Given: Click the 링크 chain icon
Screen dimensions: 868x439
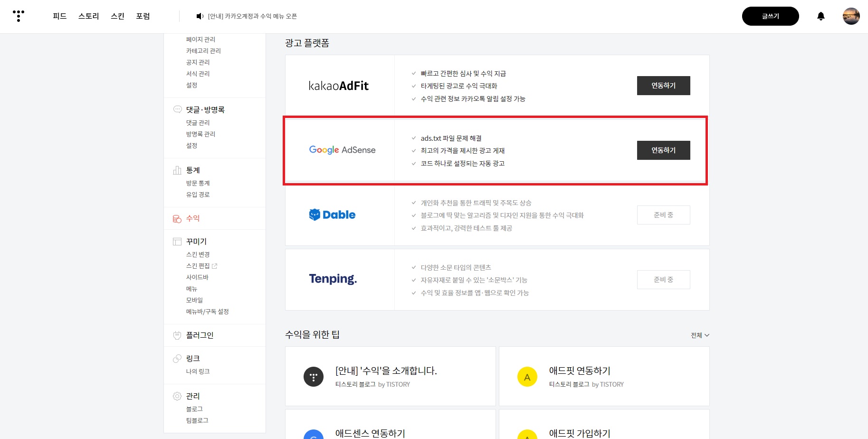Looking at the screenshot, I should (x=177, y=359).
